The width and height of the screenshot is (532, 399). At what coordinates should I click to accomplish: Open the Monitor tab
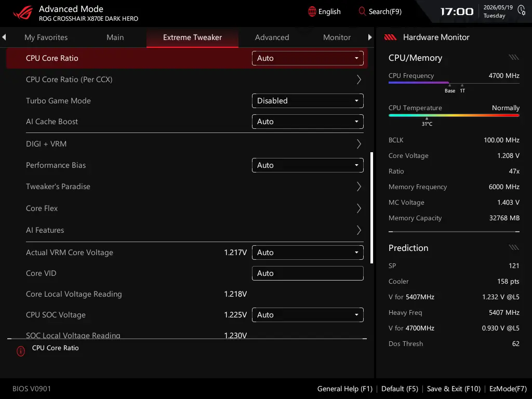pos(337,37)
